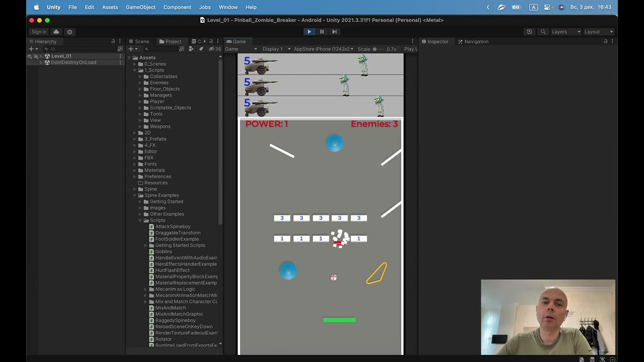Screen dimensions: 644x362
Task: Open the Layout dropdown
Action: pyautogui.click(x=599, y=32)
